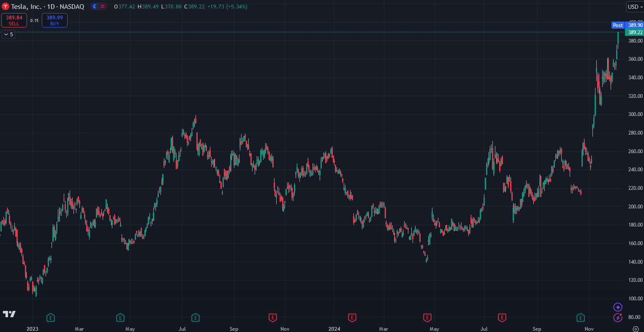644x332 pixels.
Task: Click the moon icon next to NASDAQ
Action: (95, 7)
